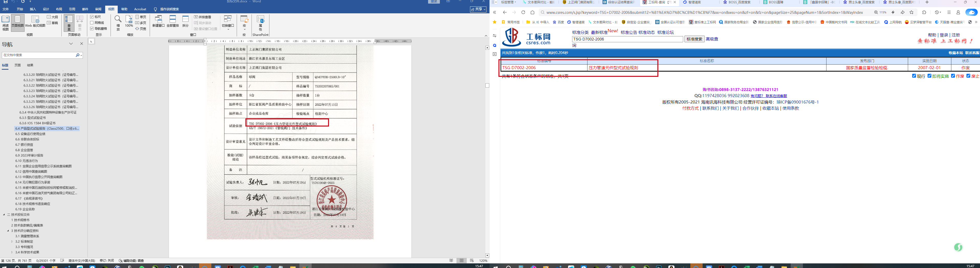
Task: Open SharePoint 属性 properties
Action: [260, 23]
